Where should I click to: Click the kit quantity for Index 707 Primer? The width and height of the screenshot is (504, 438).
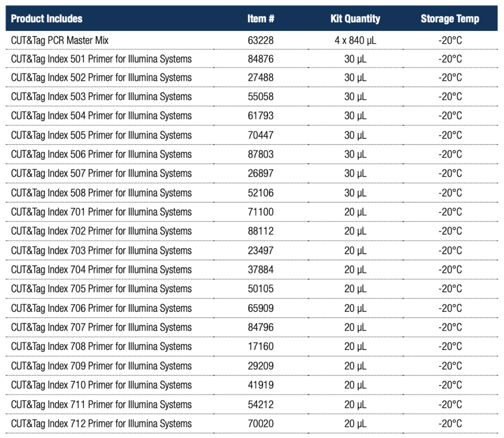click(x=355, y=327)
